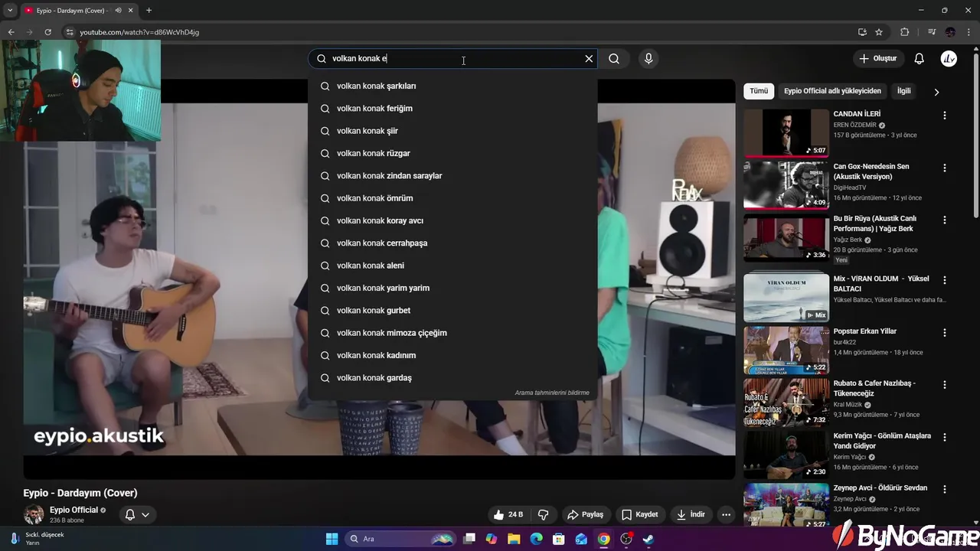Clear the YouTube search box text
The width and height of the screenshot is (980, 551).
589,59
